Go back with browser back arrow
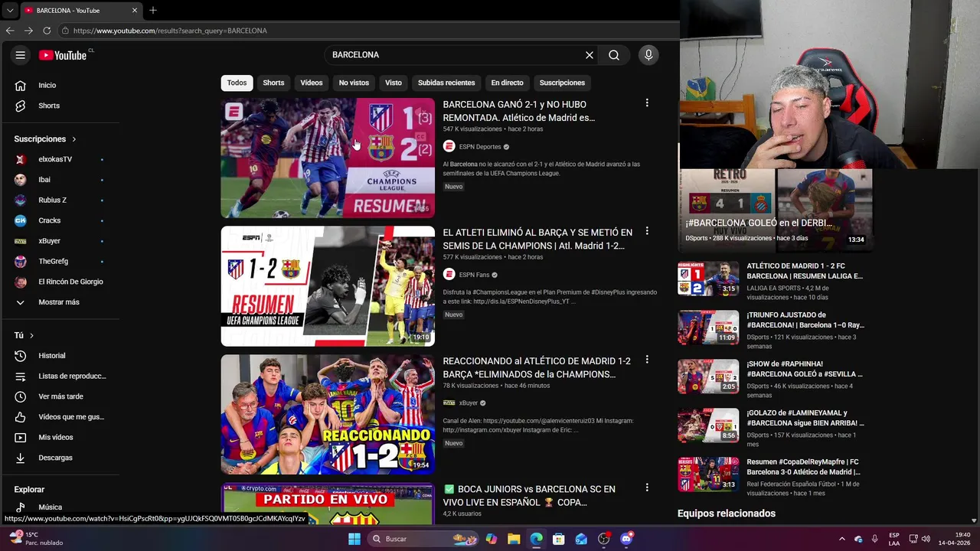Screen dimensions: 980x551 click(x=10, y=31)
